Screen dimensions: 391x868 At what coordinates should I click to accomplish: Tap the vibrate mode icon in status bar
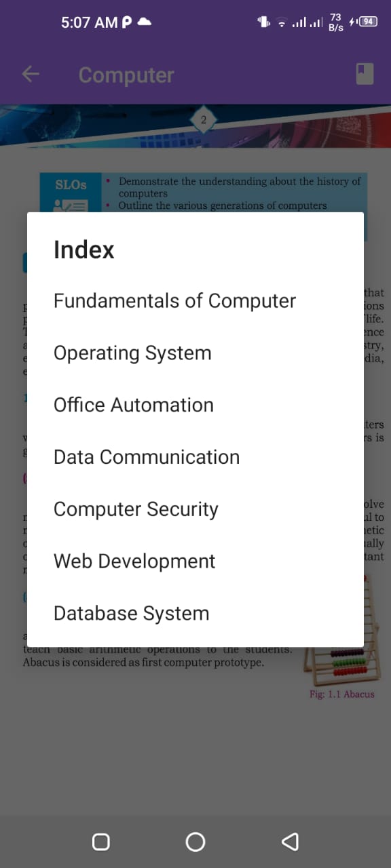[263, 22]
